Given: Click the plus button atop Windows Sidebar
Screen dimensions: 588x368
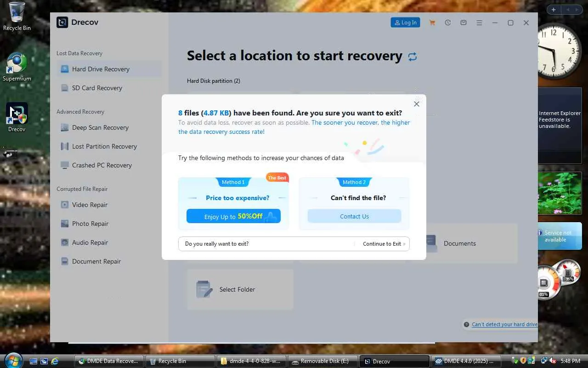Looking at the screenshot, I should pos(554,10).
